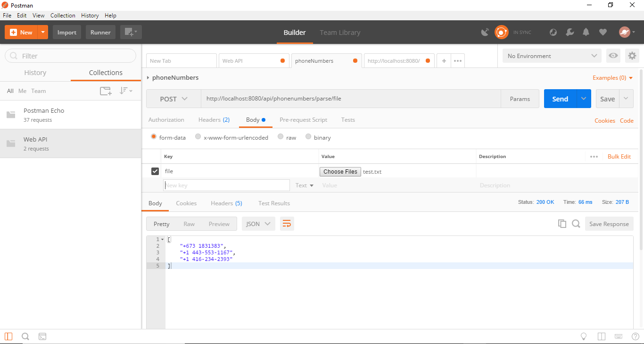
Task: Click the Save Response button
Action: pos(609,224)
